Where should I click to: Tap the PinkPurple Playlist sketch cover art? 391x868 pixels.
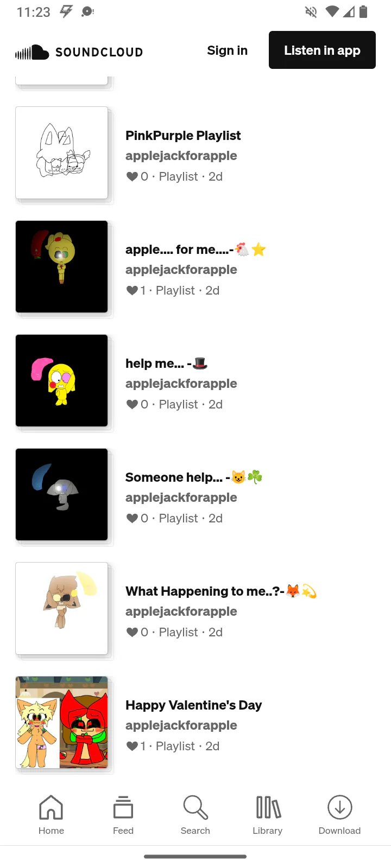click(x=62, y=152)
